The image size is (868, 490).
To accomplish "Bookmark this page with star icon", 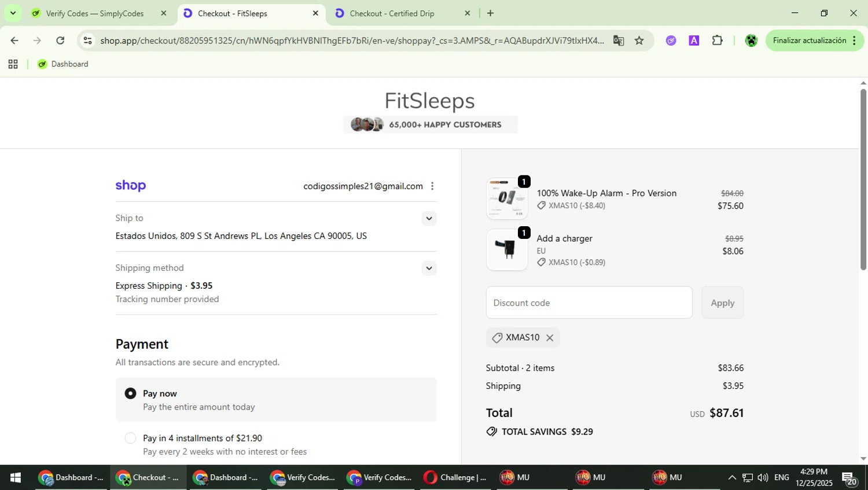I will [x=639, y=40].
